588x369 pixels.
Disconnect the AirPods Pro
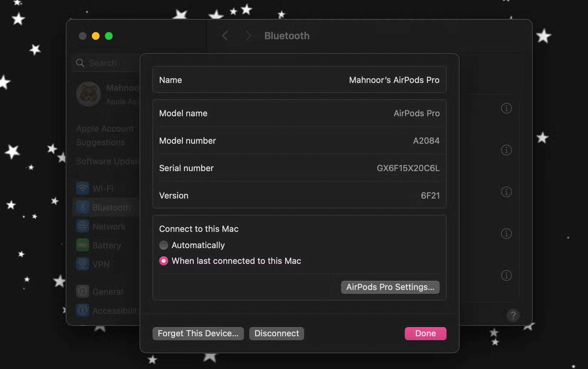click(x=276, y=333)
